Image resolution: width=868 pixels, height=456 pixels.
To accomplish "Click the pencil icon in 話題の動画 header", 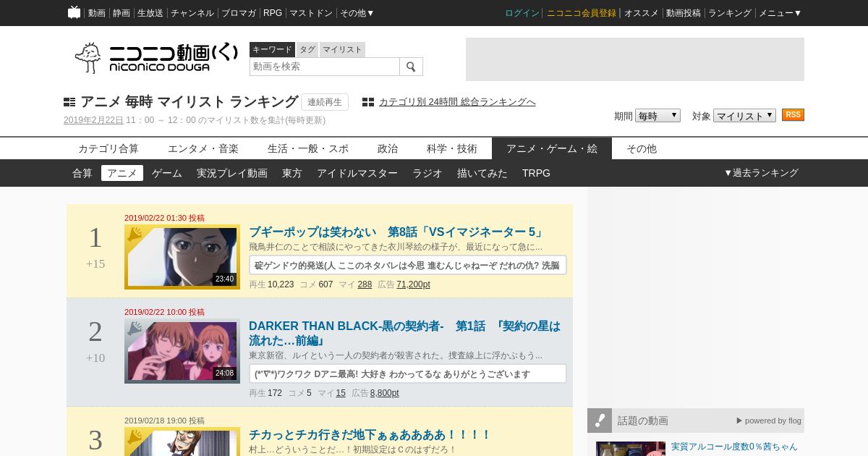I will (600, 421).
